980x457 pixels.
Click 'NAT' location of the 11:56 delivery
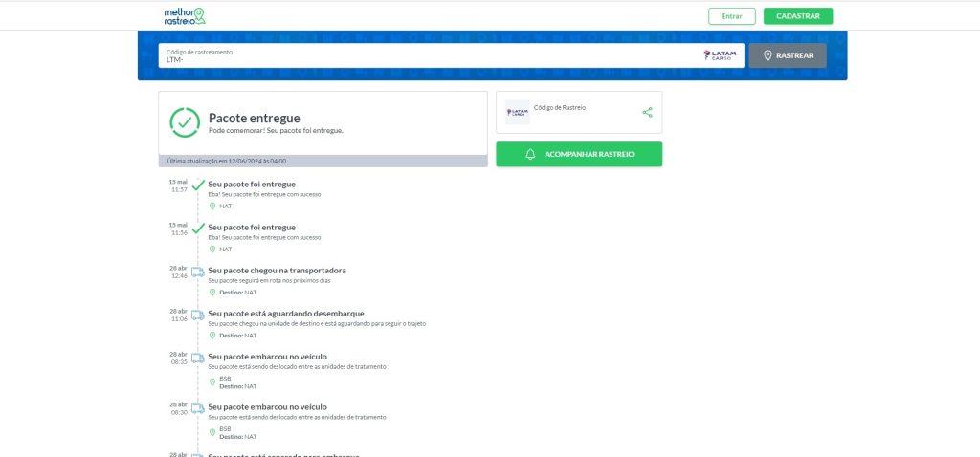[x=226, y=250]
